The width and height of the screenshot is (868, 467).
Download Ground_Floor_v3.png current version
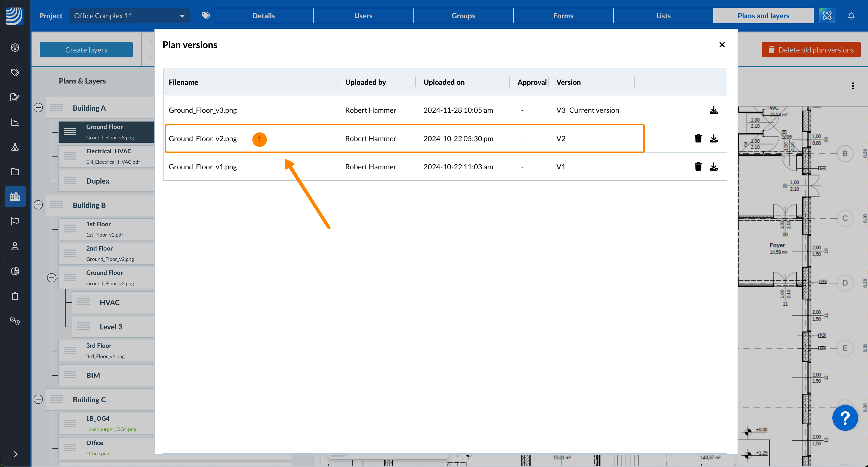[x=713, y=110]
